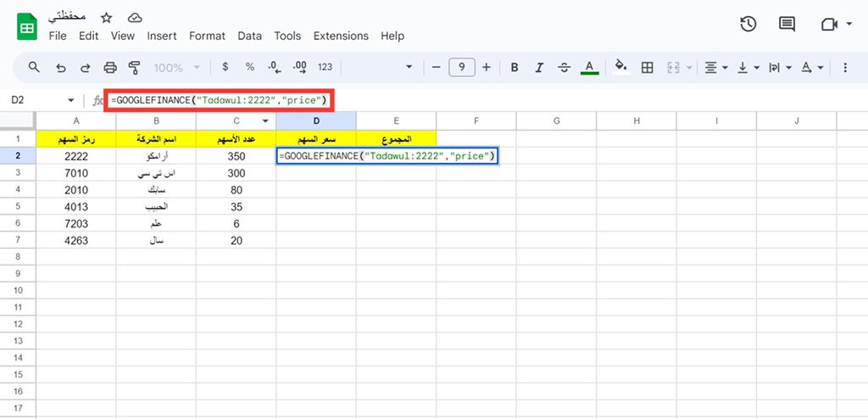Select row 5 header
The height and width of the screenshot is (419, 868).
[x=18, y=207]
